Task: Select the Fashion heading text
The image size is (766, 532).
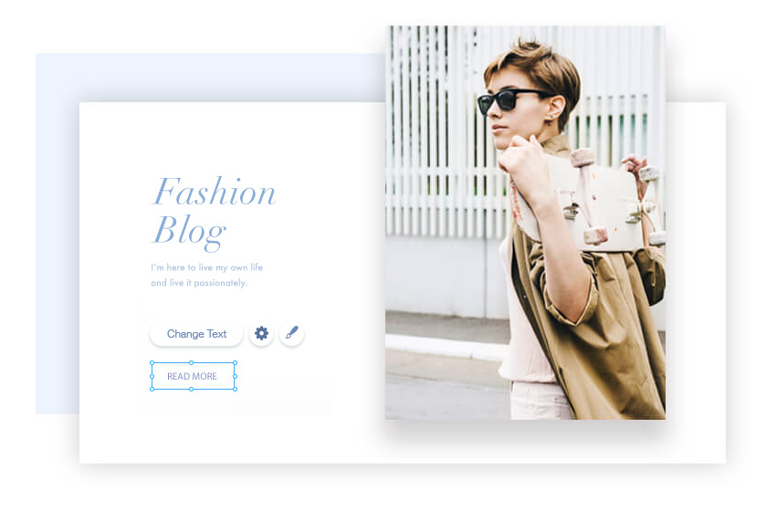Action: (x=214, y=192)
